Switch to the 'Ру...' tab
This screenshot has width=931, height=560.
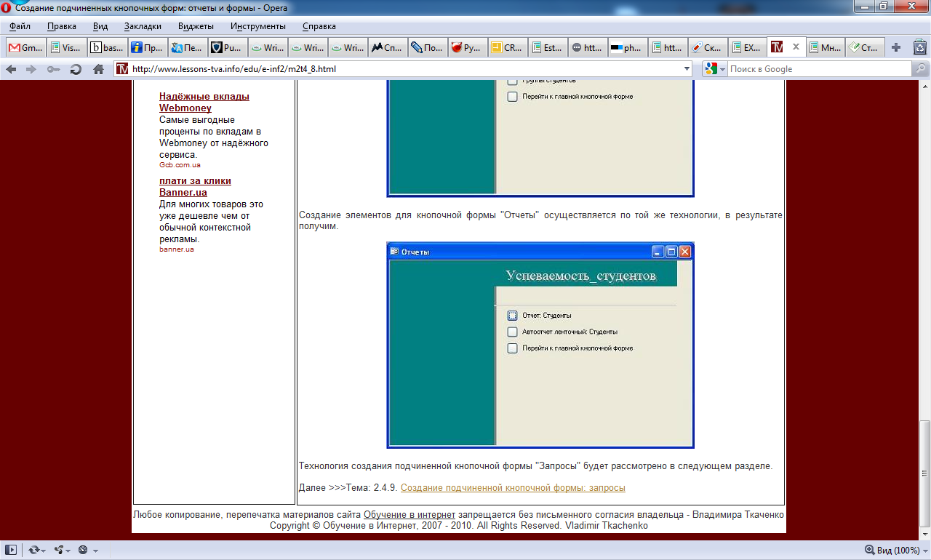coord(468,47)
